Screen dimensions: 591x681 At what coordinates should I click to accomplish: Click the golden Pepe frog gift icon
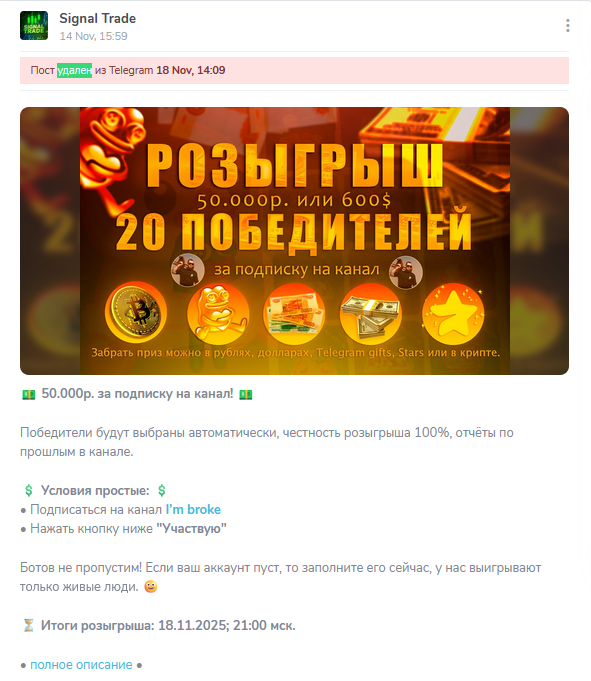218,313
